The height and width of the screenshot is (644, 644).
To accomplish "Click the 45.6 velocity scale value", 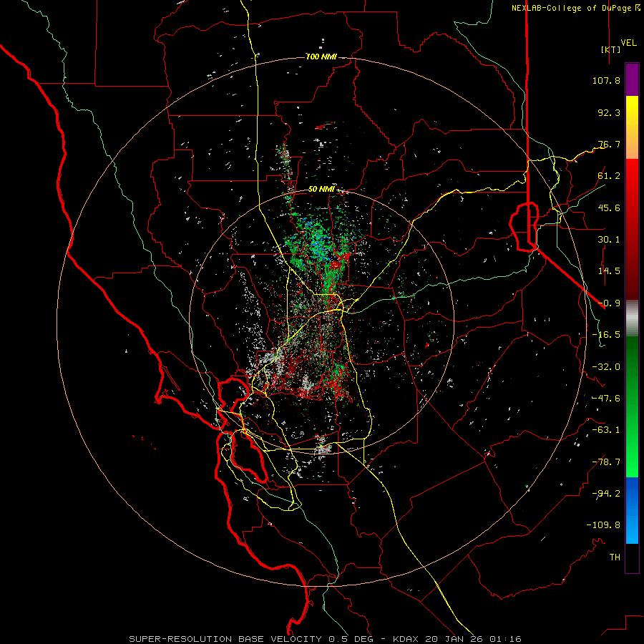I will 609,208.
